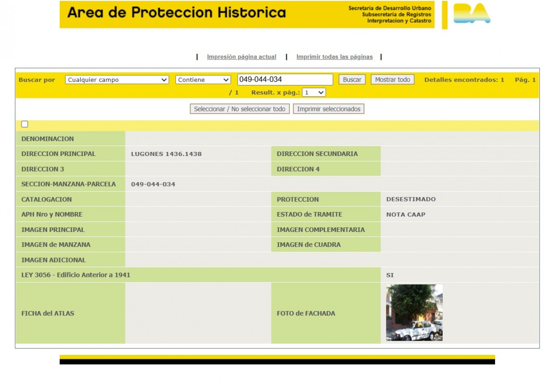Click the 'FOTO de FACHADA' label
Viewport: 557px width, 392px height.
tap(306, 314)
